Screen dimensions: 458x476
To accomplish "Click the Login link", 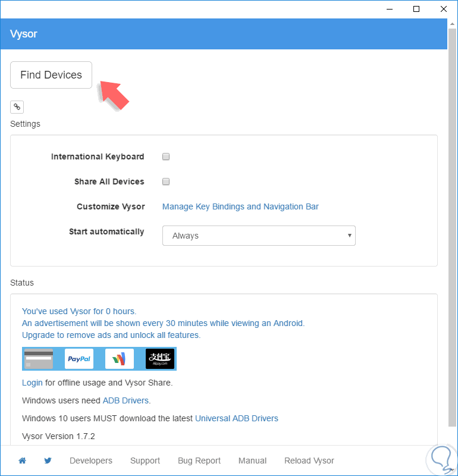I will coord(32,383).
